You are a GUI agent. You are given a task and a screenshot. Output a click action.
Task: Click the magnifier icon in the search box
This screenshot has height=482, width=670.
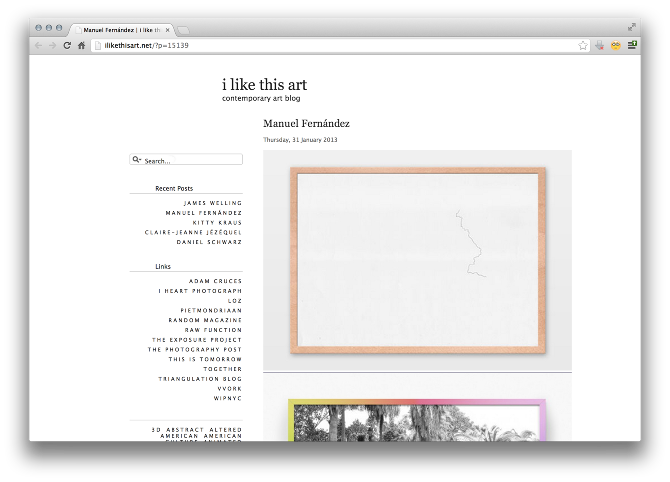coord(136,159)
